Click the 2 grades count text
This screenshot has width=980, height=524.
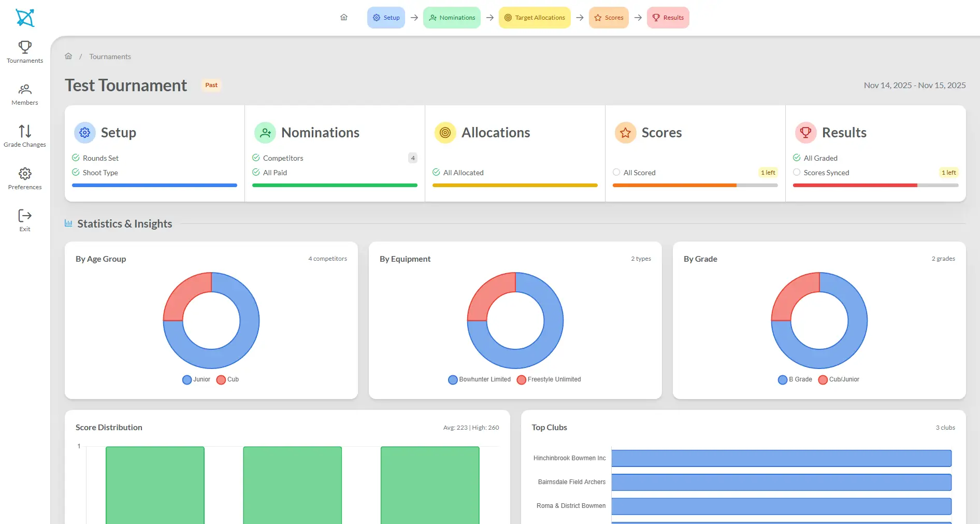(943, 259)
